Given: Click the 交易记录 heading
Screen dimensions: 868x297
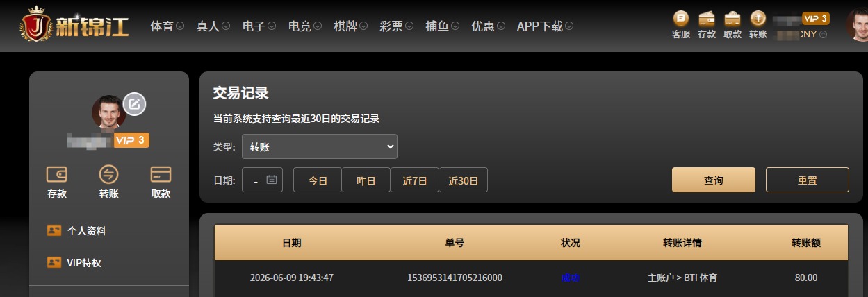Looking at the screenshot, I should tap(240, 93).
